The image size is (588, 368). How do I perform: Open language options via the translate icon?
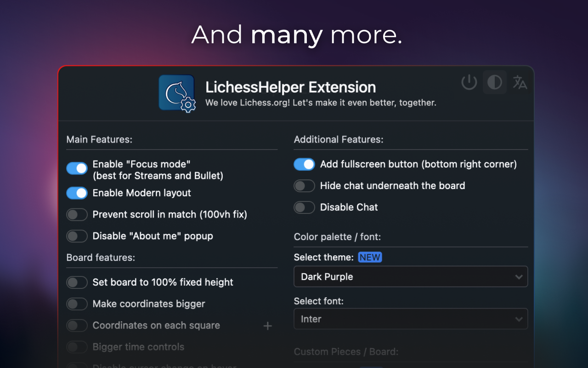coord(520,82)
